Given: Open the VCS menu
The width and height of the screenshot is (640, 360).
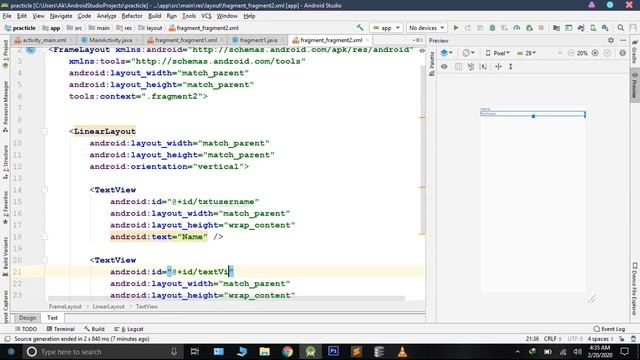Looking at the screenshot, I should (206, 16).
